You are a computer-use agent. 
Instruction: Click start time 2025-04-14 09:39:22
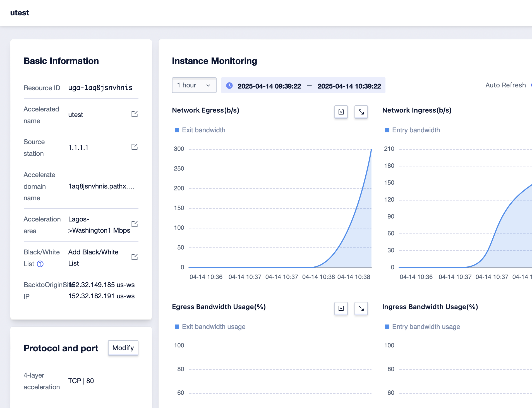(x=269, y=86)
